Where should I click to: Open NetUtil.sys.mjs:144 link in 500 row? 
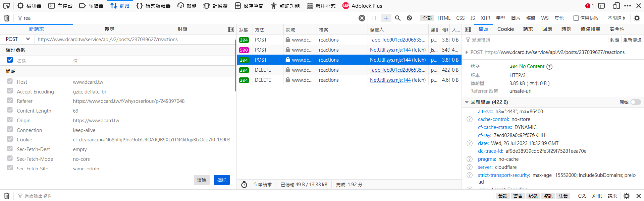pyautogui.click(x=390, y=50)
